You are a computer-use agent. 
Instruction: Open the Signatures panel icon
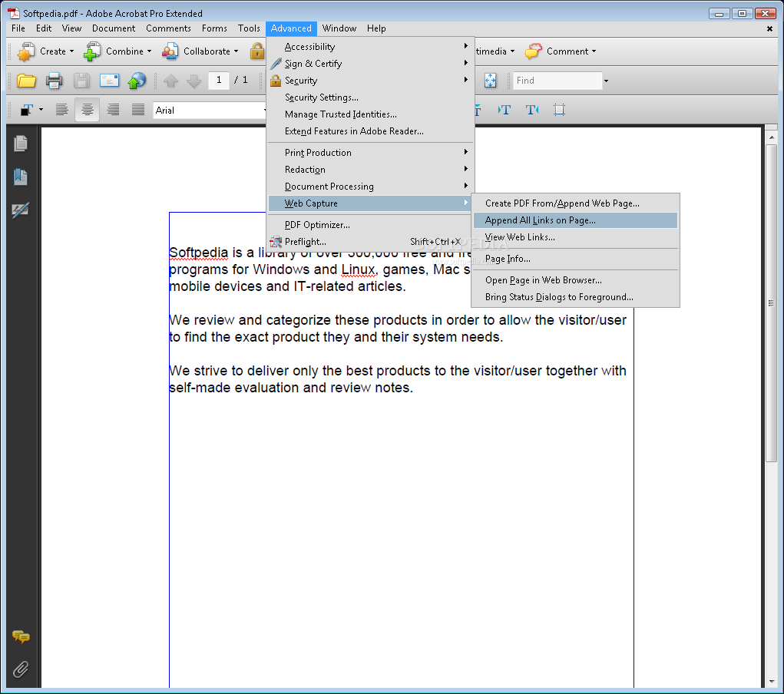(21, 210)
